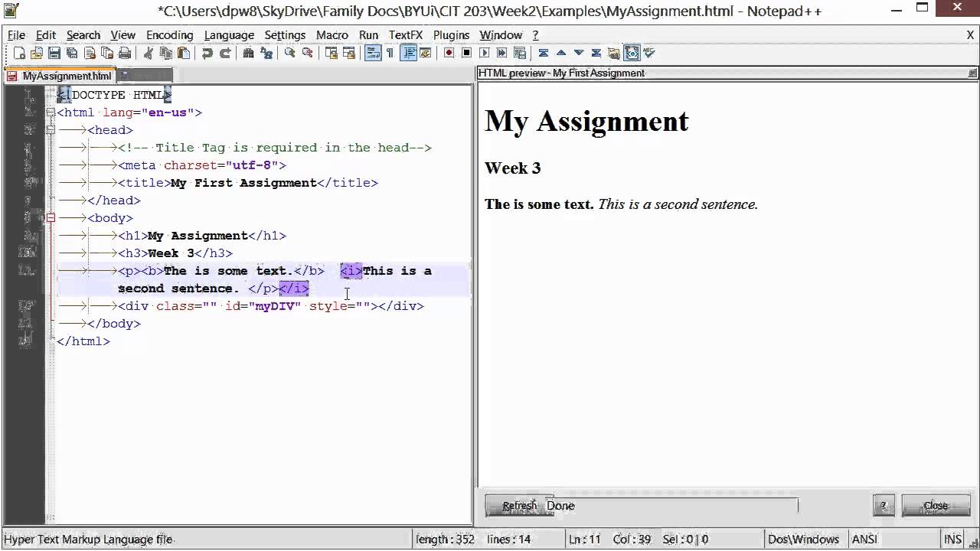This screenshot has width=980, height=551.
Task: Click 'This is a second sentence.' in preview
Action: 678,204
